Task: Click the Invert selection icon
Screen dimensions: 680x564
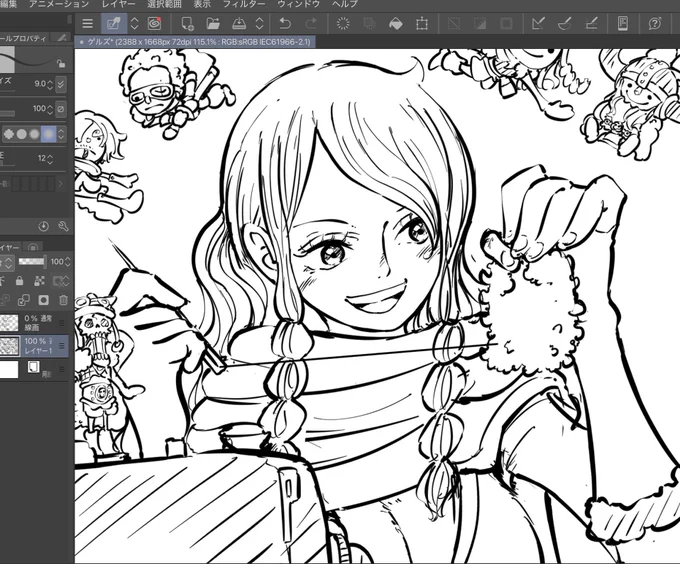Action: 480,23
